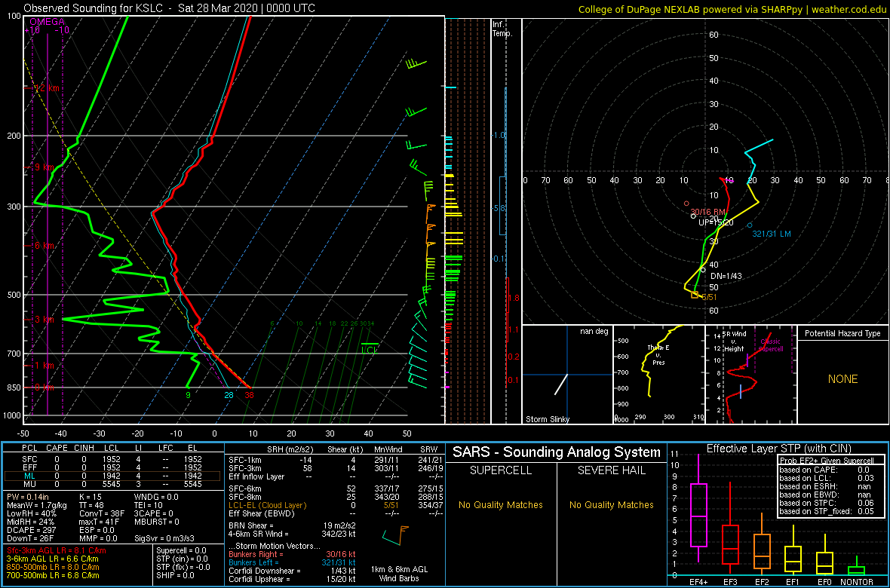Click the green surface dewpoint value "9"
Image resolution: width=890 pixels, height=588 pixels.
[x=188, y=395]
